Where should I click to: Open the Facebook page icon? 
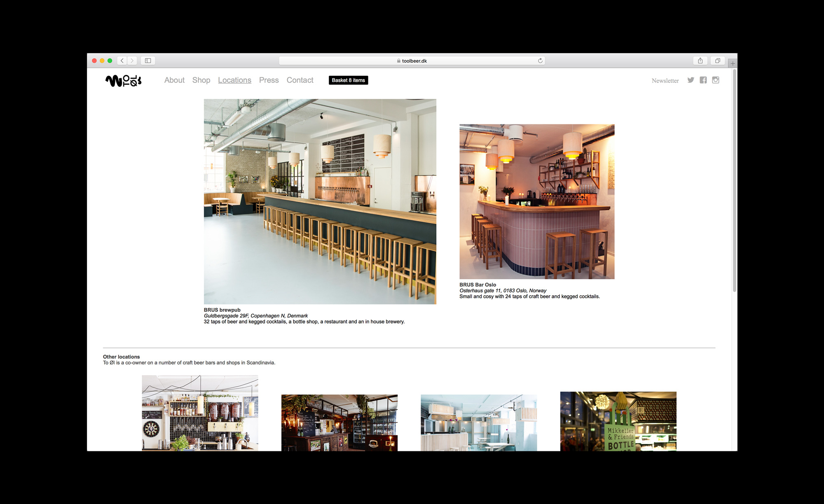click(x=703, y=80)
